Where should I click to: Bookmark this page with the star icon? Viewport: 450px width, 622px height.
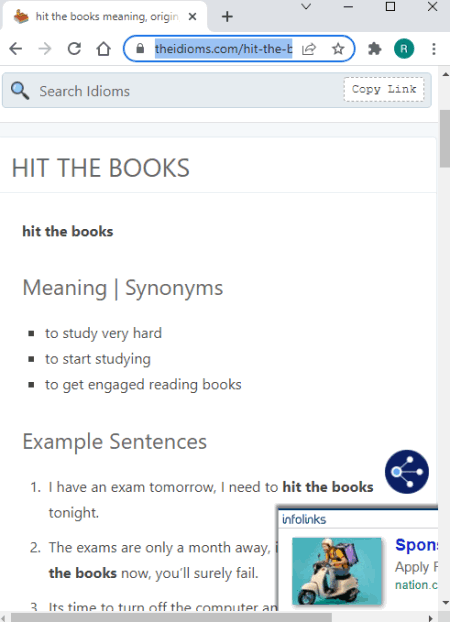pyautogui.click(x=338, y=49)
